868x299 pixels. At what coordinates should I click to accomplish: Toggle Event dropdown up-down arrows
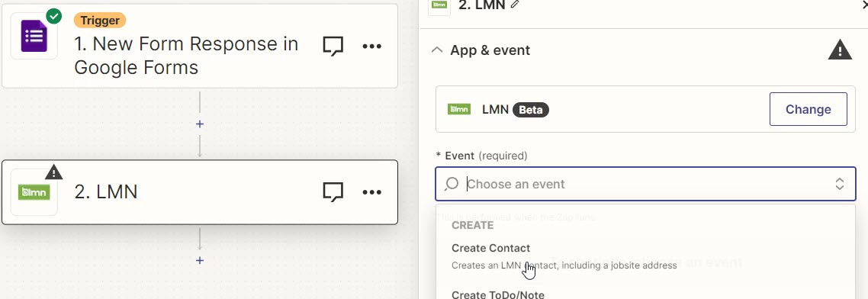840,184
